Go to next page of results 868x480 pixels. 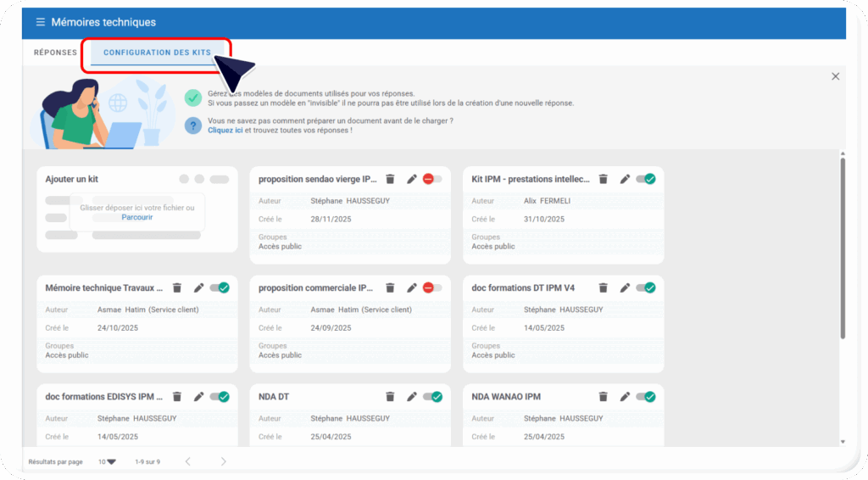(x=224, y=461)
